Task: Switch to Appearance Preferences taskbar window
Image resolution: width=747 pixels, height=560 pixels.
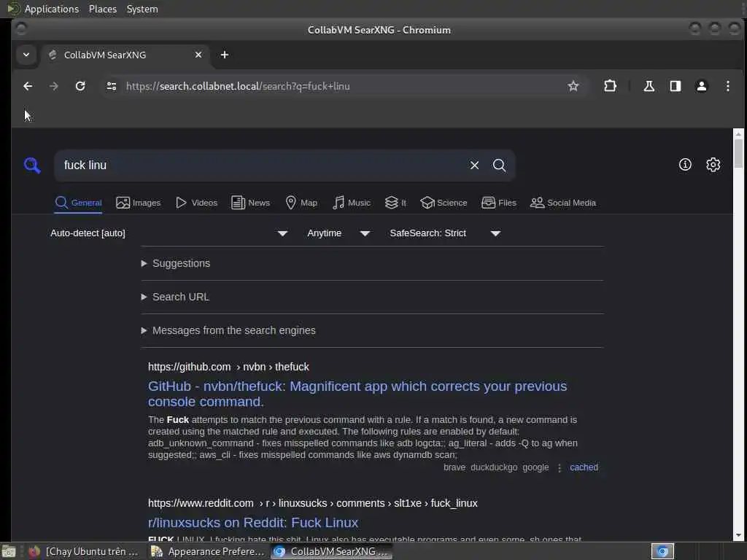Action: [208, 551]
